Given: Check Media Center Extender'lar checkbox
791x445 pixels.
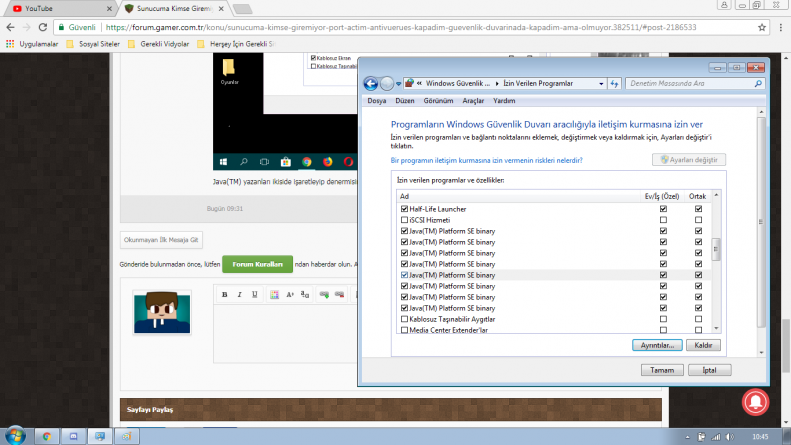Looking at the screenshot, I should [404, 330].
